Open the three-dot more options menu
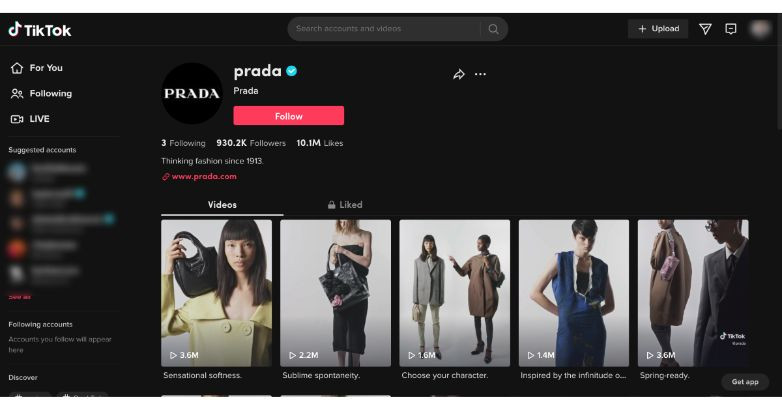This screenshot has height=410, width=782. point(480,74)
